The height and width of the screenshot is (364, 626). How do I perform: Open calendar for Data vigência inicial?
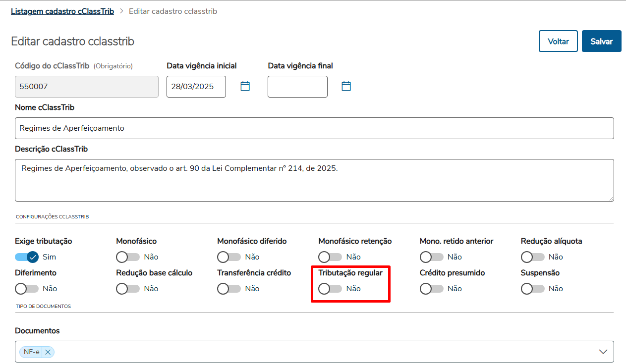point(245,87)
